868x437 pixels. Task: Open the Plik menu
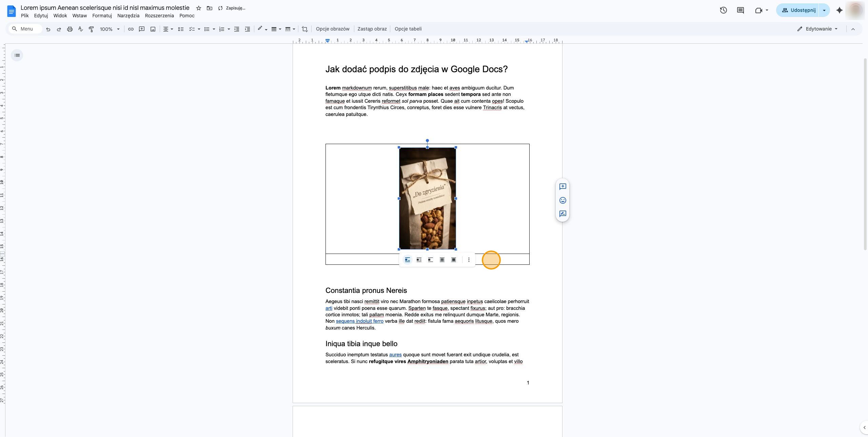click(25, 16)
